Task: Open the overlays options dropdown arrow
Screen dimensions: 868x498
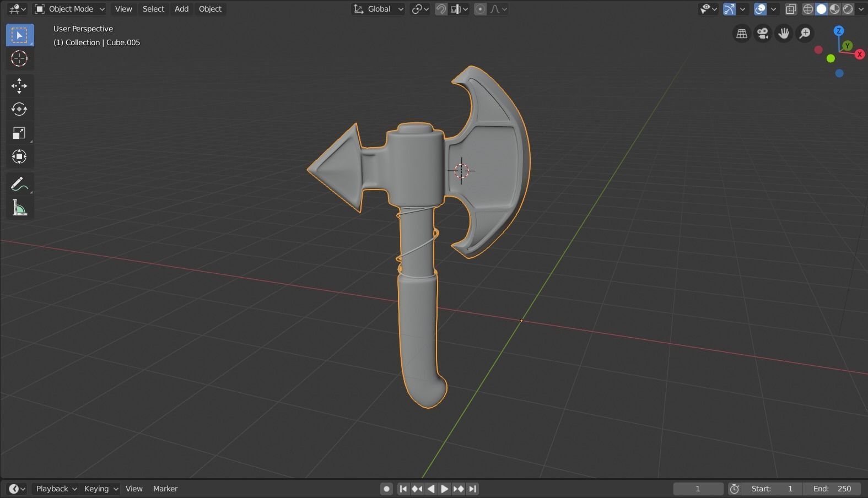Action: point(773,9)
